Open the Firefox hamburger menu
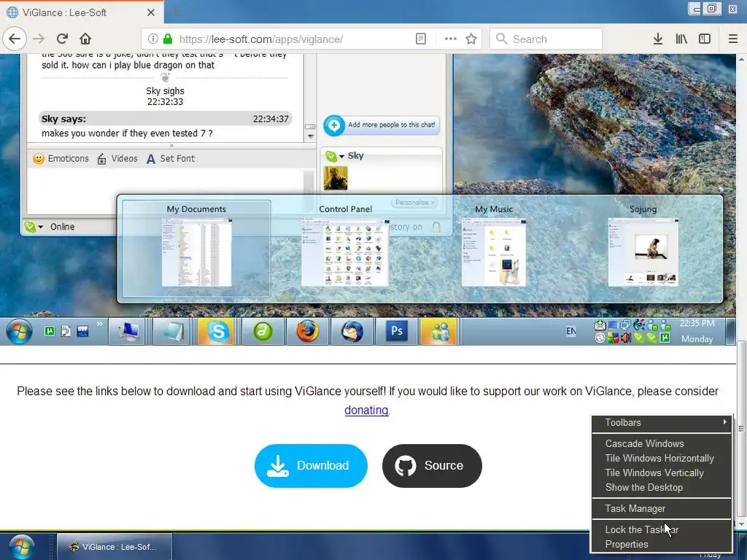The image size is (747, 560). pos(732,39)
